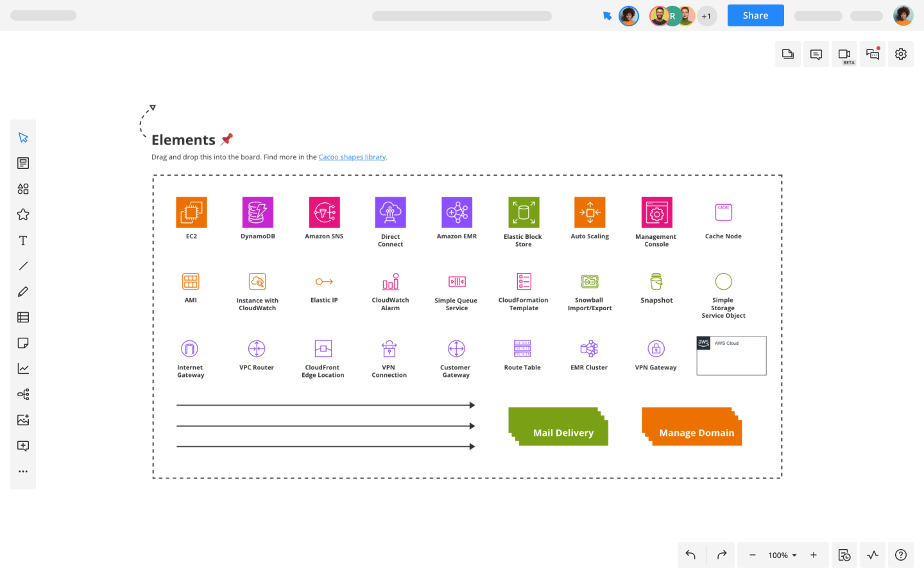Open the favorites star icon
The height and width of the screenshot is (578, 924).
[x=23, y=215]
